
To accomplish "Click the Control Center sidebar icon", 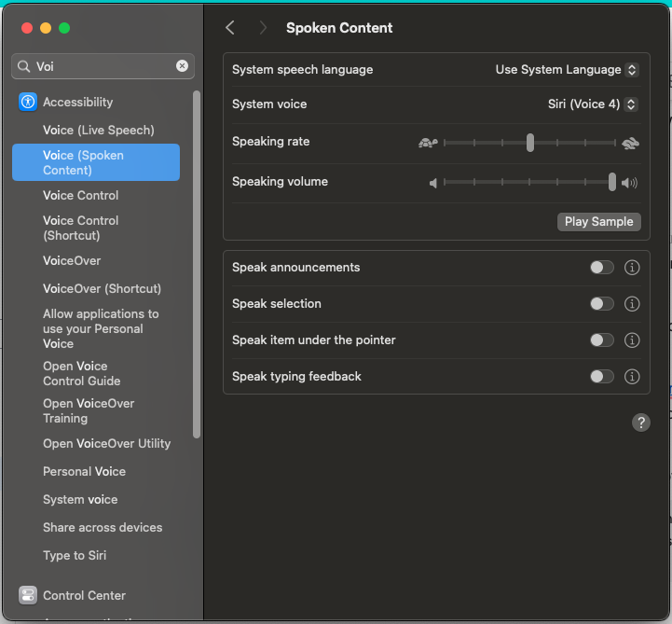I will click(27, 595).
